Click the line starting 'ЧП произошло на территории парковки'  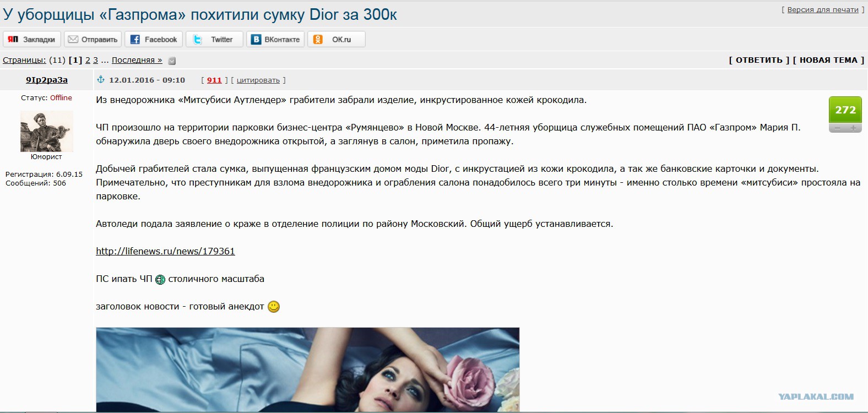pyautogui.click(x=448, y=128)
